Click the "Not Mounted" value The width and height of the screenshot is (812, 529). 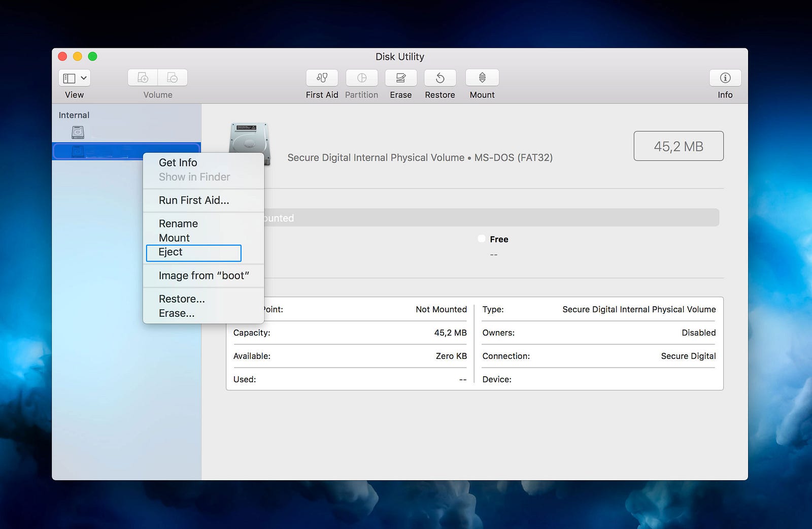[x=441, y=309]
